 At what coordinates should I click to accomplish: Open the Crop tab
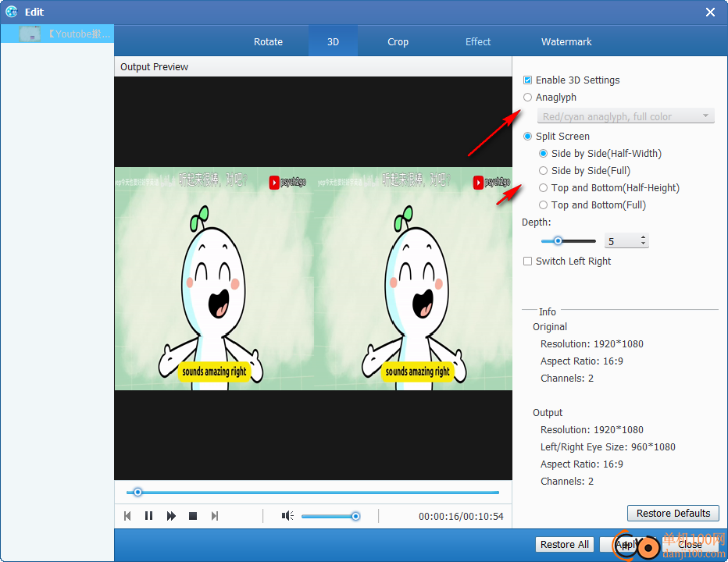click(x=398, y=42)
